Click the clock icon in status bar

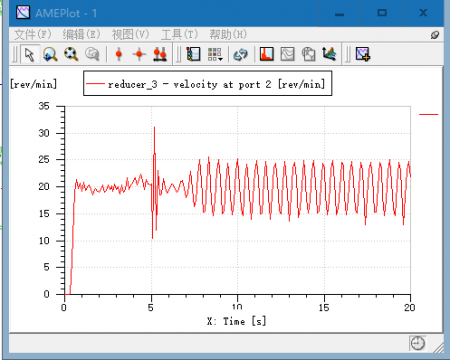418,343
